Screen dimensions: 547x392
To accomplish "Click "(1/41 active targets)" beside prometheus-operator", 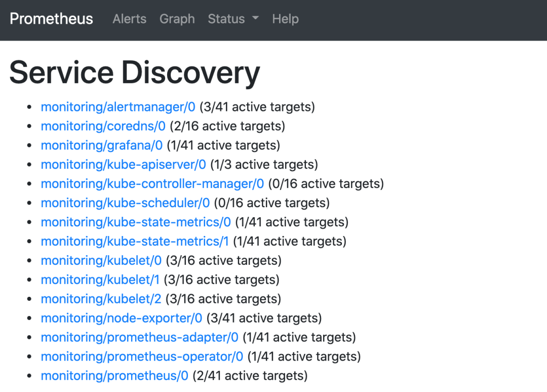I will pyautogui.click(x=304, y=357).
